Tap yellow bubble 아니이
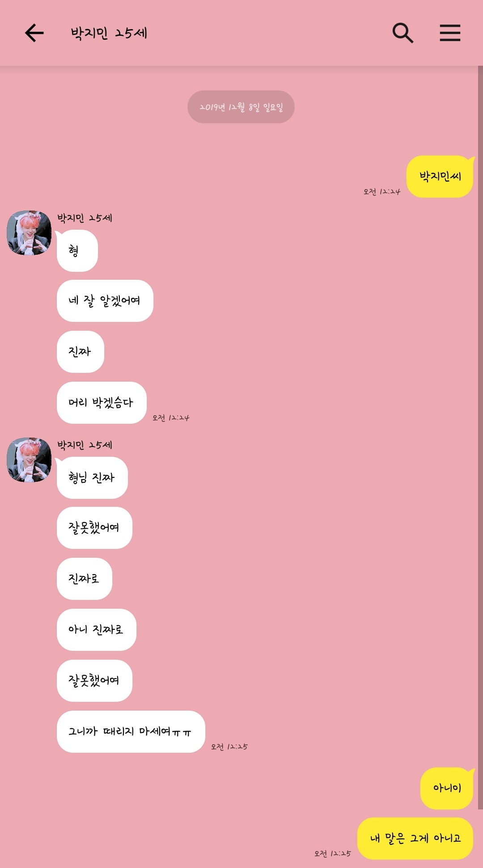 [447, 788]
